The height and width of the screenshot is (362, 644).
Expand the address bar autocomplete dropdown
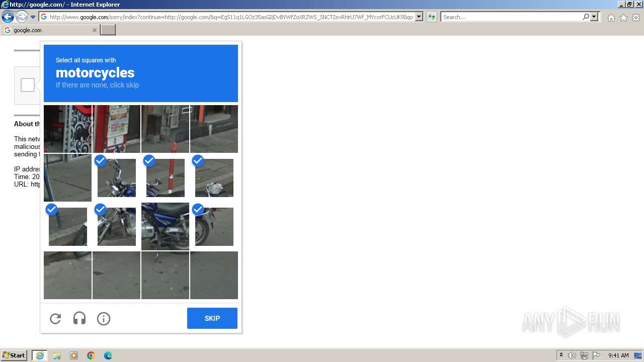click(x=419, y=17)
